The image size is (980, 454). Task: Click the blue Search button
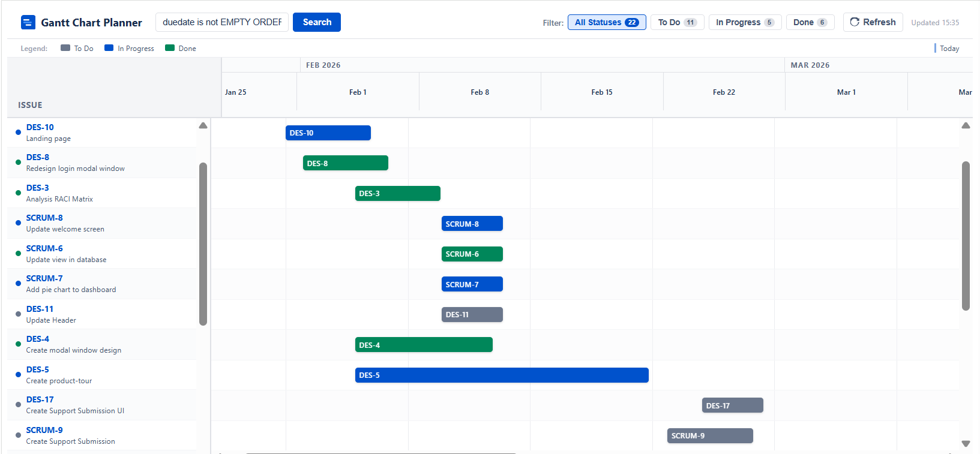[x=317, y=22]
